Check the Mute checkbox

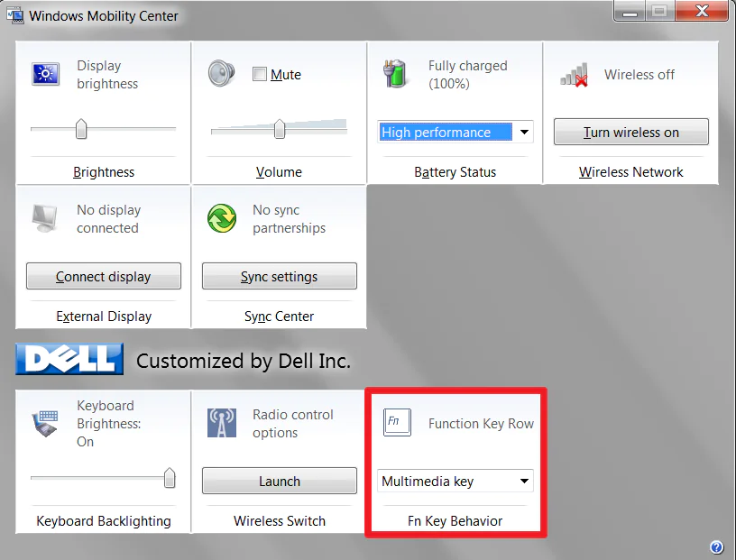[260, 75]
